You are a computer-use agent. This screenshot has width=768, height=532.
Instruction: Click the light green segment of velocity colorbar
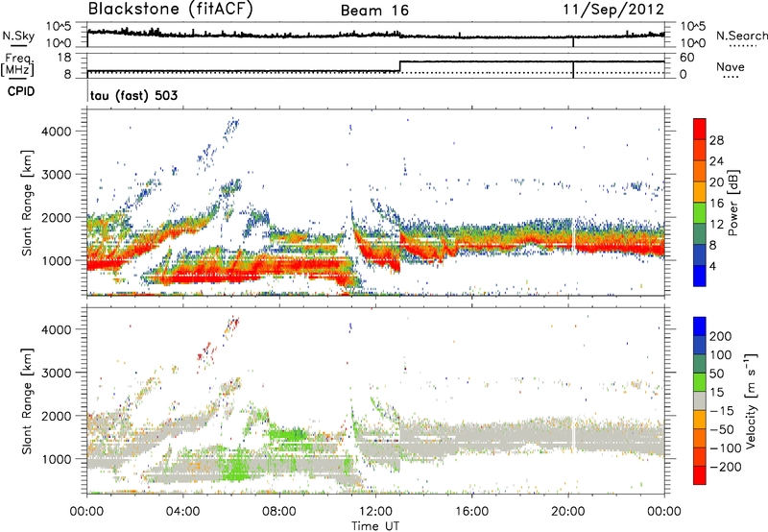pos(700,382)
